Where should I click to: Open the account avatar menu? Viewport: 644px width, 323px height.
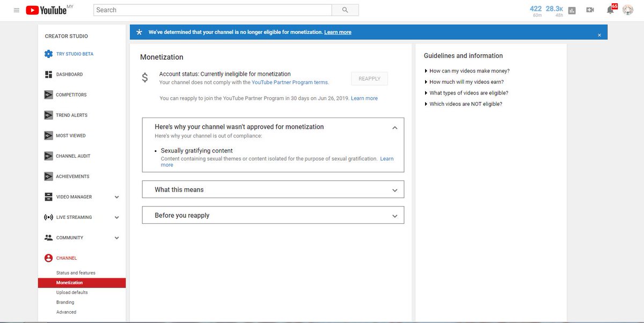(x=628, y=10)
